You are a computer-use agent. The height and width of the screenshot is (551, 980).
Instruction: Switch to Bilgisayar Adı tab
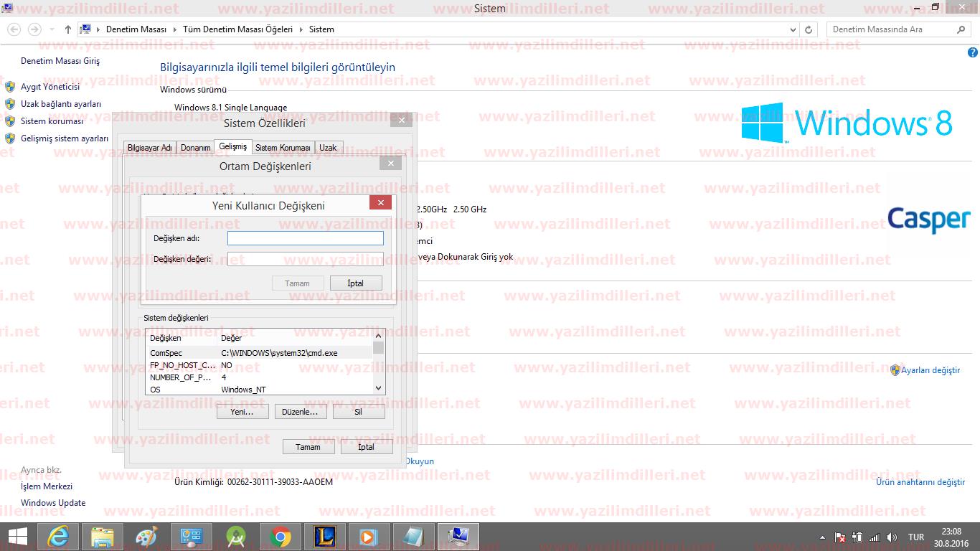[149, 148]
